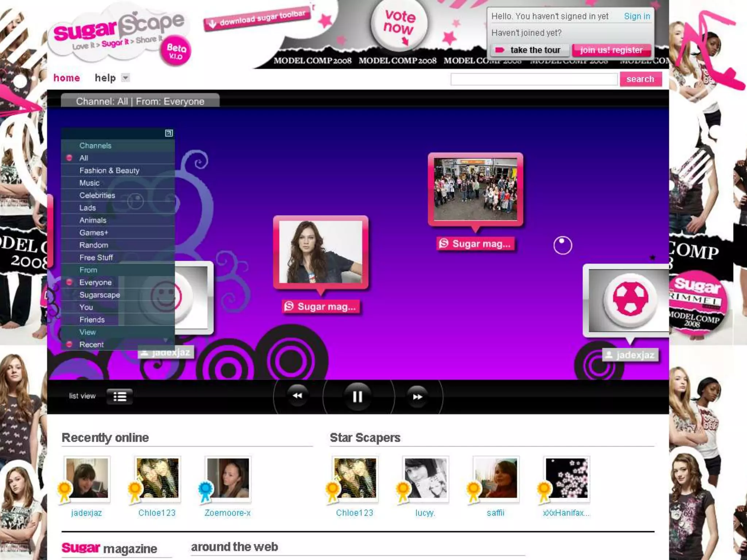Click the saffii username link
Screen dimensions: 747x560
point(495,513)
